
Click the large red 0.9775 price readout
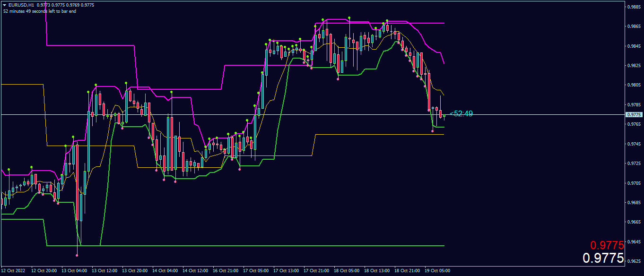tap(607, 245)
